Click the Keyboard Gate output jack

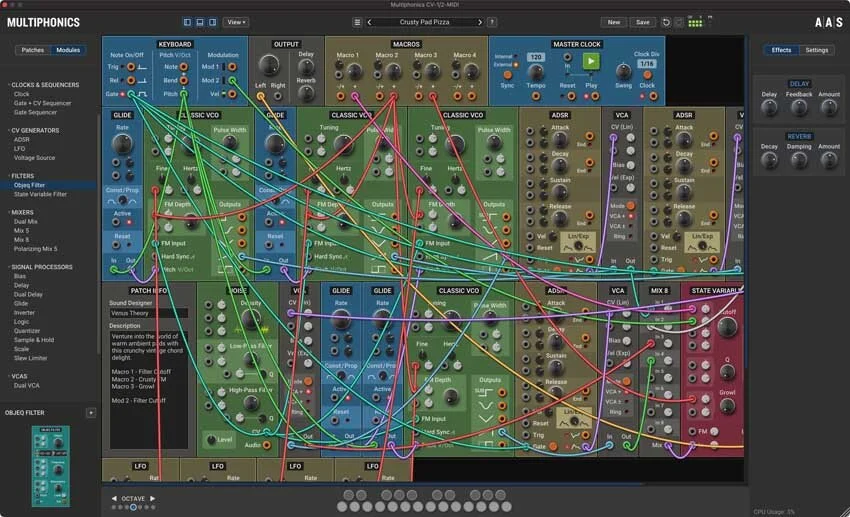click(x=131, y=94)
